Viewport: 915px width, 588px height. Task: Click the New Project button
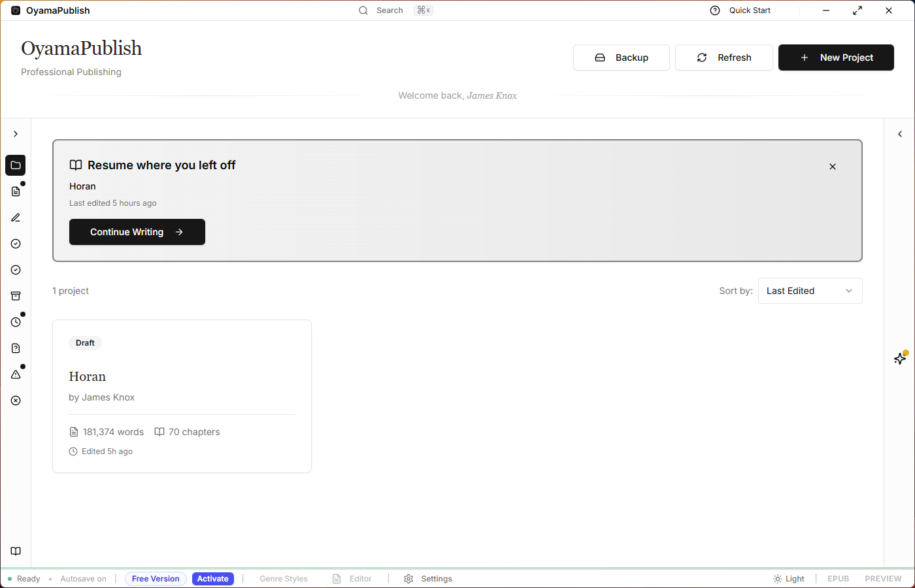tap(836, 57)
